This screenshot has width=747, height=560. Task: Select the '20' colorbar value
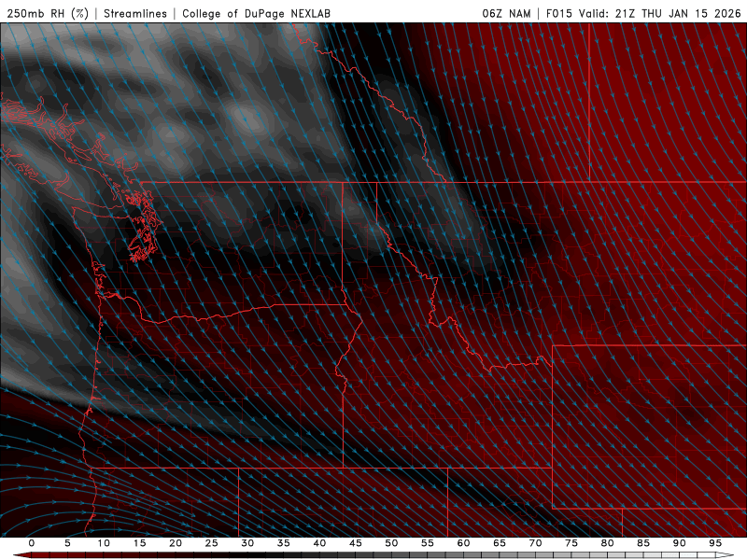tap(176, 543)
